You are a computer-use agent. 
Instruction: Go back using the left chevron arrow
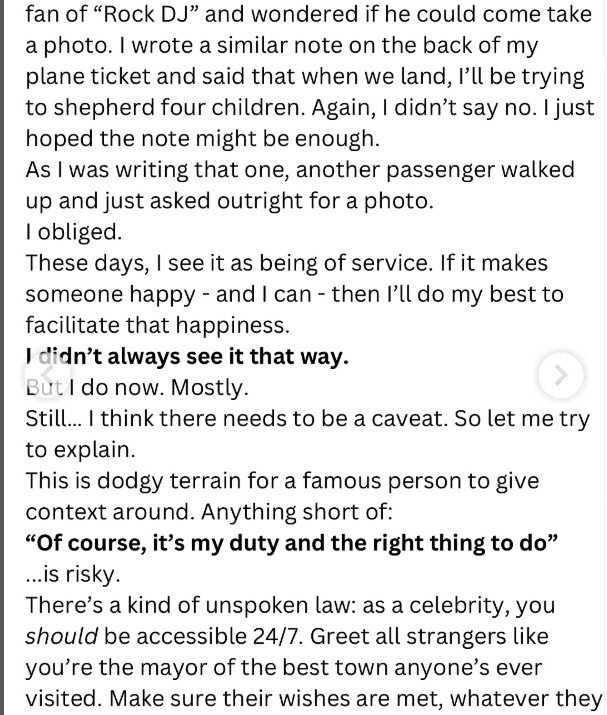pos(47,375)
